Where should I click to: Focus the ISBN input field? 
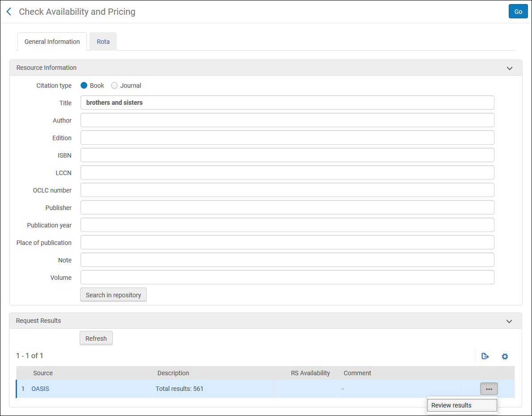[x=287, y=155]
